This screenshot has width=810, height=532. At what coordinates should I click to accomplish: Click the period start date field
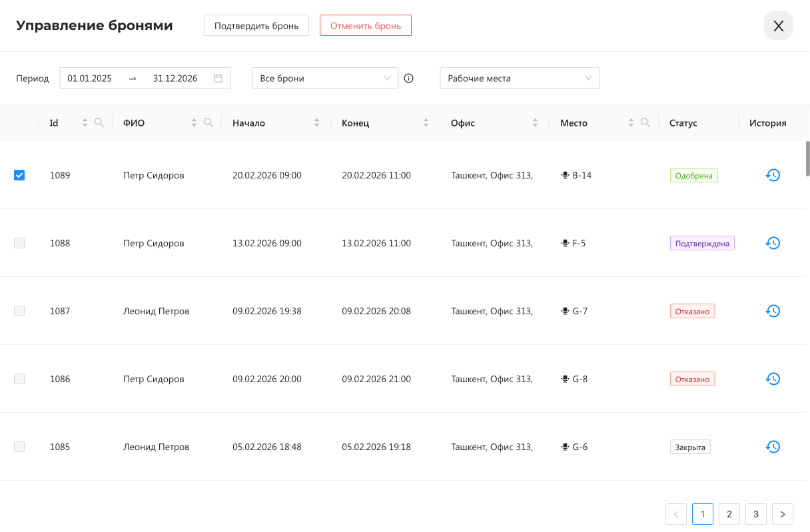(91, 78)
